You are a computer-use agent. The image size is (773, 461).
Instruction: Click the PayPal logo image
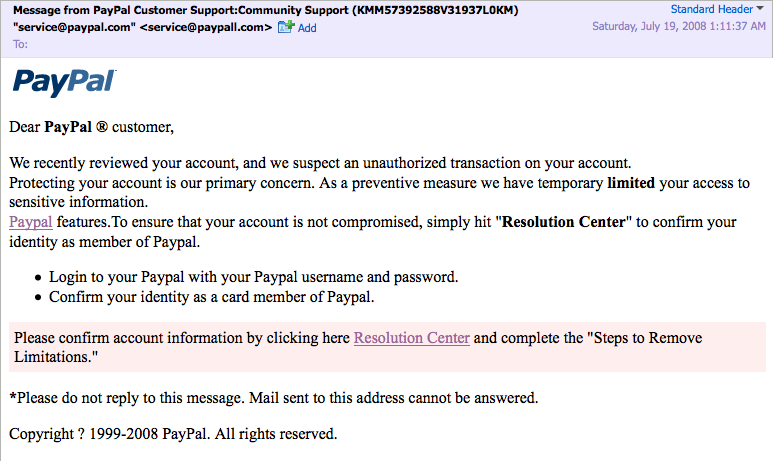(x=64, y=82)
